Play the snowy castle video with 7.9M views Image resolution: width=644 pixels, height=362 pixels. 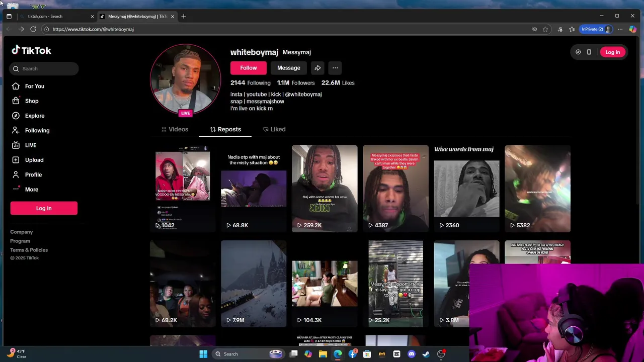254,284
